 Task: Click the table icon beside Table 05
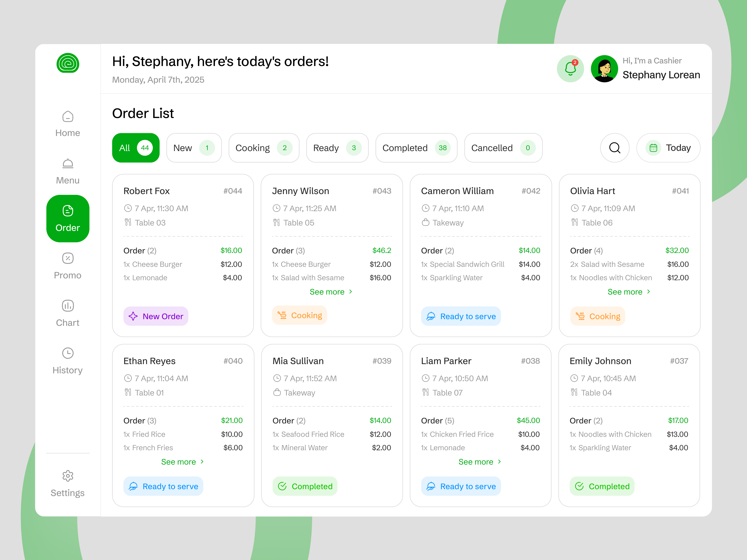276,222
